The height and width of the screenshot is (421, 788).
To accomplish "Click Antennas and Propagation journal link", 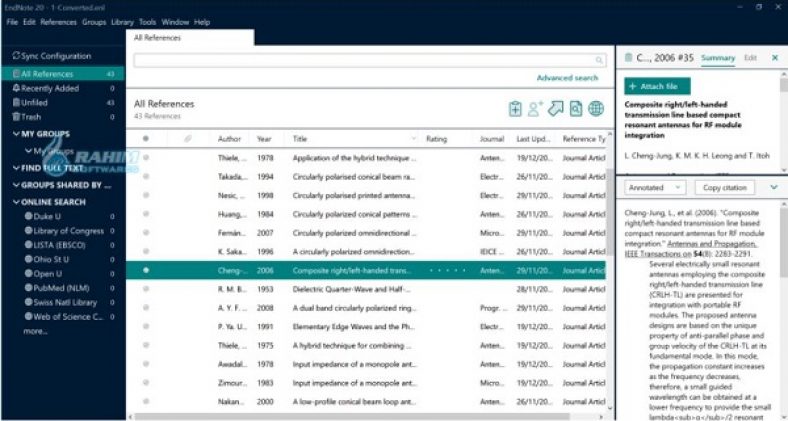I will click(x=712, y=244).
